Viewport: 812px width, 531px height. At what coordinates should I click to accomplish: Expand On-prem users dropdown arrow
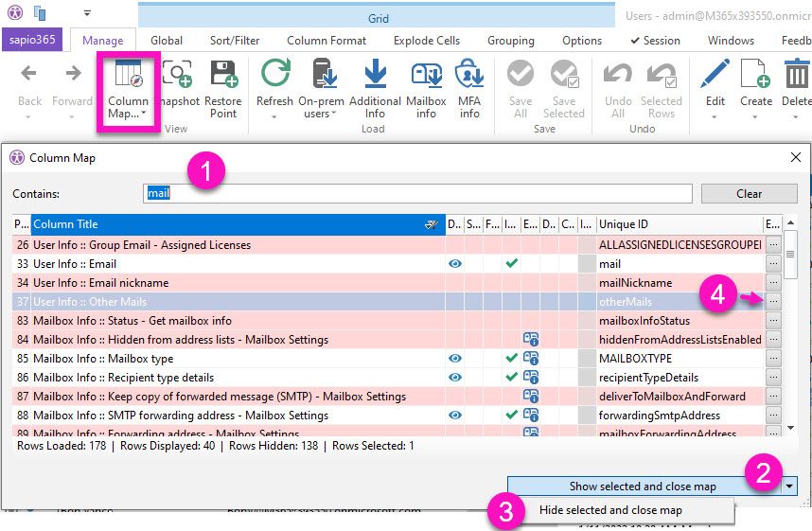coord(334,114)
